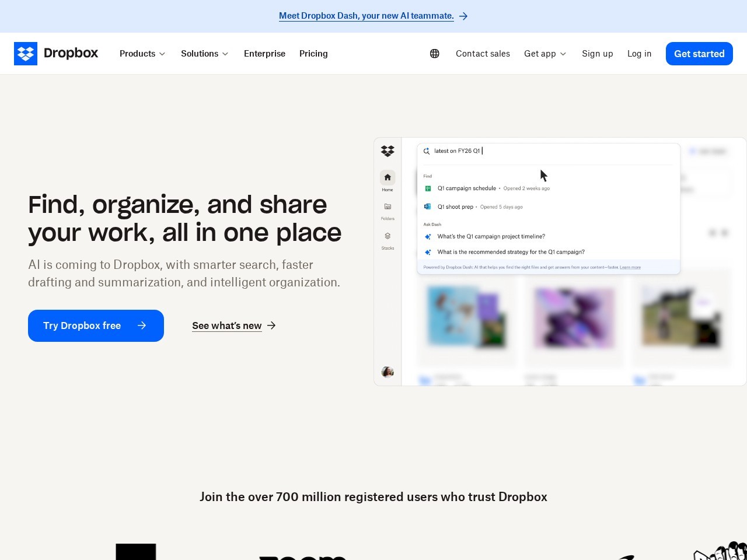Open Meet Dropbox Dash banner link
Viewport: 747px width, 560px height.
click(x=366, y=16)
